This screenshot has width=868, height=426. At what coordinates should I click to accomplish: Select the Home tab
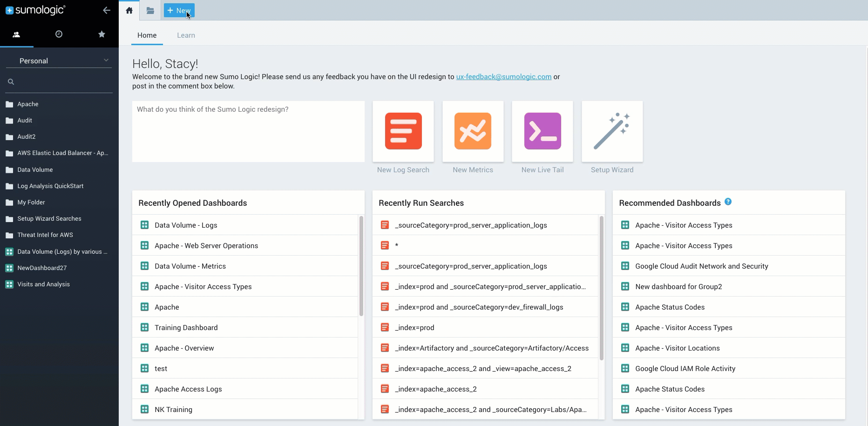click(147, 35)
